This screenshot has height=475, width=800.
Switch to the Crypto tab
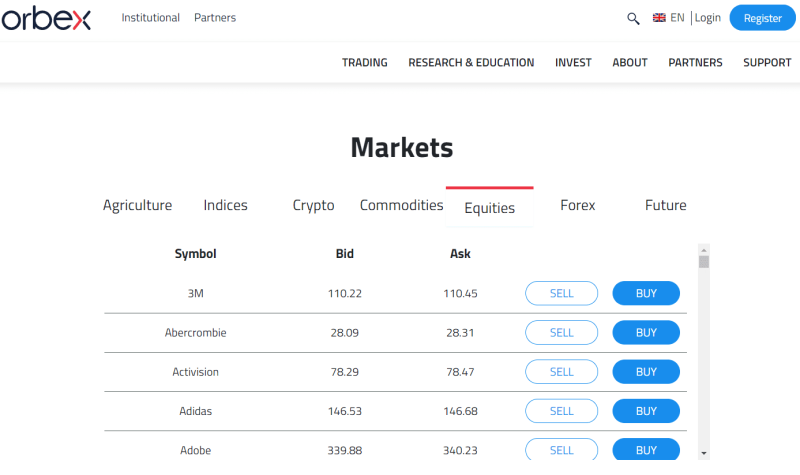pos(313,205)
